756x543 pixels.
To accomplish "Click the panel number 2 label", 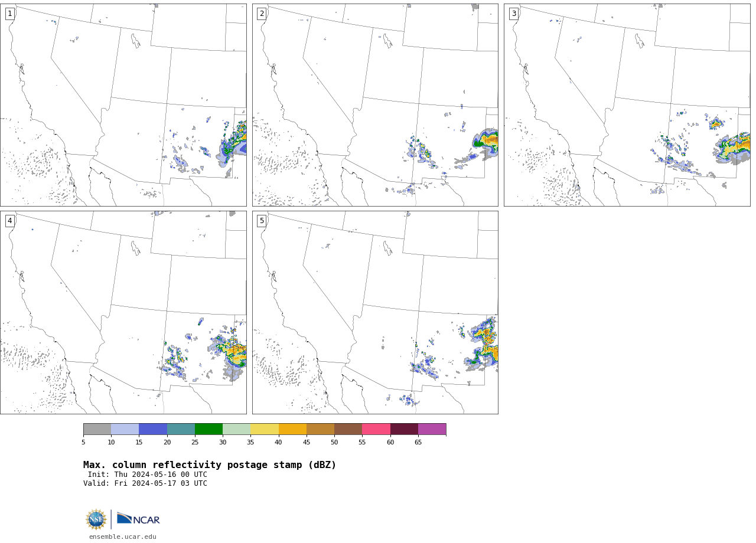I will [x=262, y=14].
